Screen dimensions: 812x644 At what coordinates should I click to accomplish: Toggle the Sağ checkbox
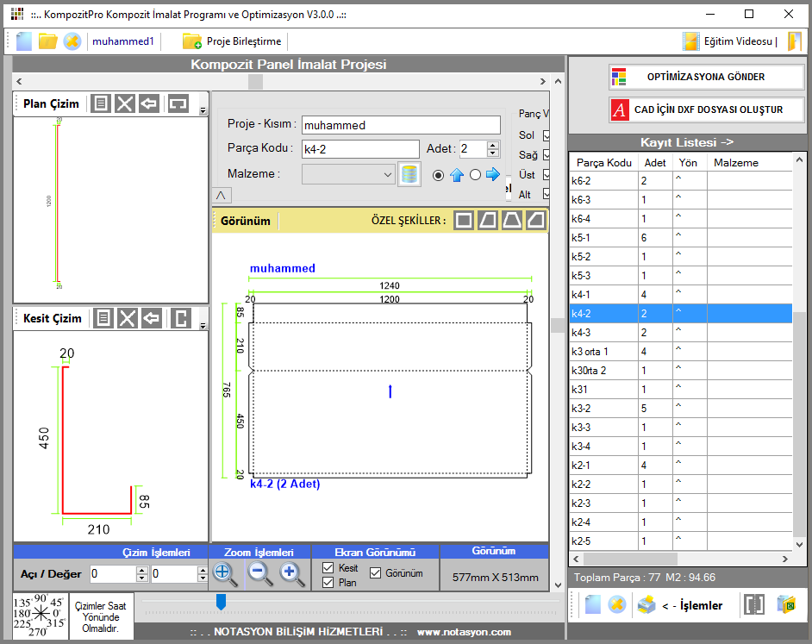click(546, 155)
